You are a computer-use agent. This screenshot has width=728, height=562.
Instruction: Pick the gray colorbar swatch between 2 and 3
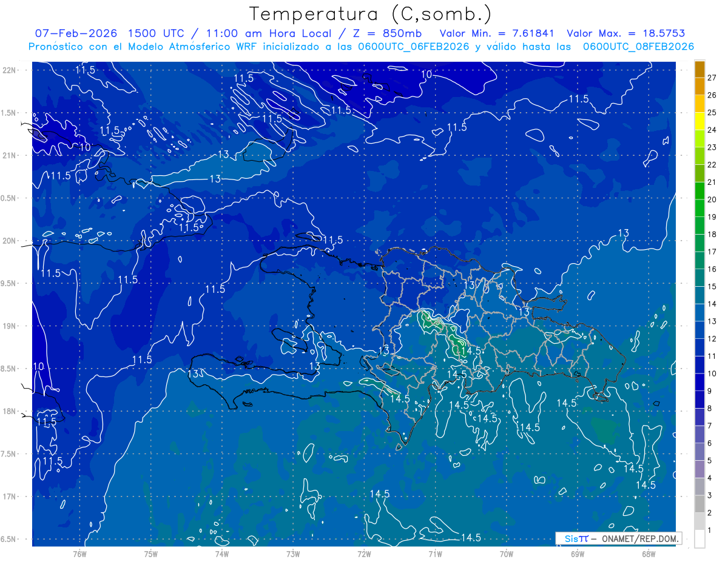(x=699, y=504)
